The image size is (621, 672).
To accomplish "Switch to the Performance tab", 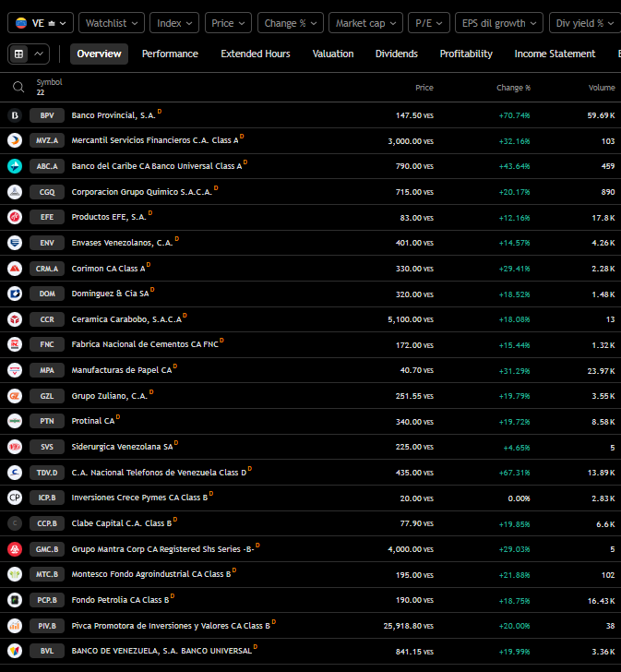I will pyautogui.click(x=170, y=54).
